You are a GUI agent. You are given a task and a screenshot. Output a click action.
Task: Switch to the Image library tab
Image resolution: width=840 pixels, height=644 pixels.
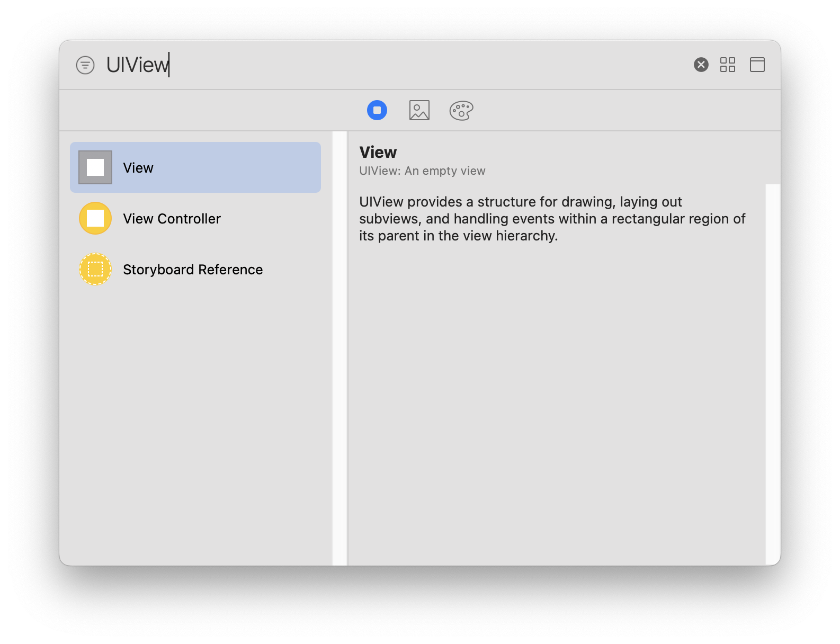(419, 110)
